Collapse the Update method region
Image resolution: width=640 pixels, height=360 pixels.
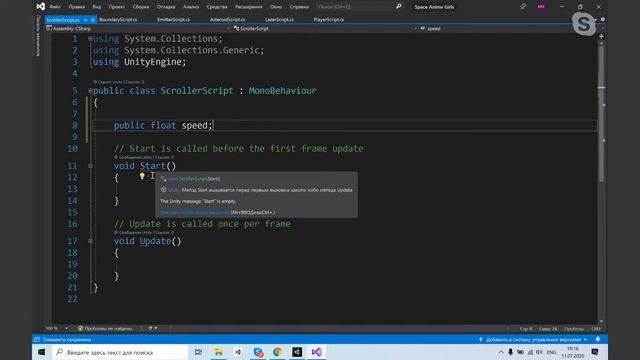point(90,241)
